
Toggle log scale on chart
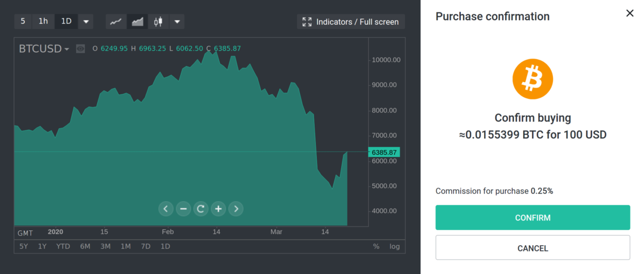tap(394, 246)
